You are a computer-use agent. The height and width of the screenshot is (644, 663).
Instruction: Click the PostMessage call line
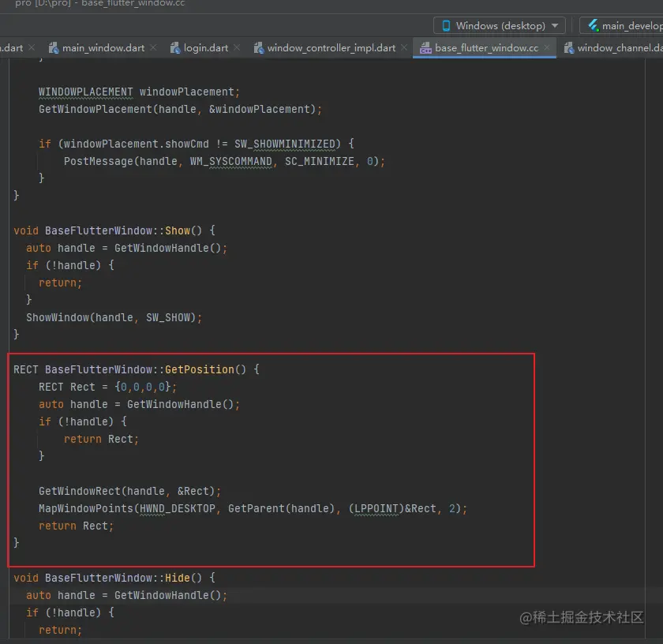point(224,162)
